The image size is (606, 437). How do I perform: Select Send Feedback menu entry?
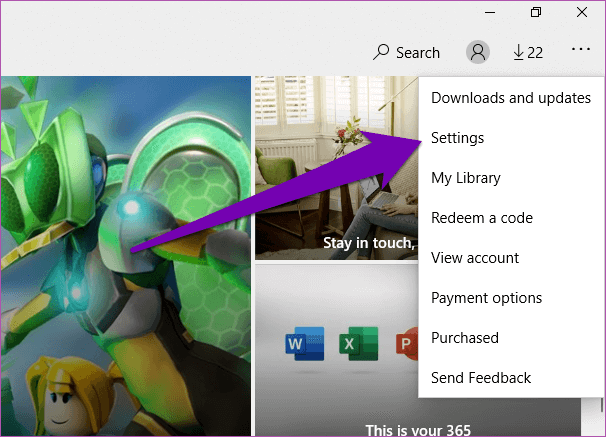(x=511, y=377)
